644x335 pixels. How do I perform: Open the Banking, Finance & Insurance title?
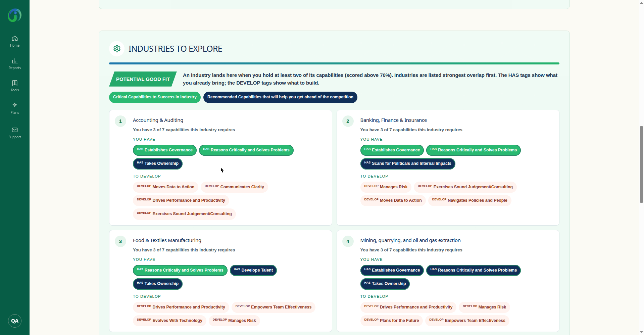[393, 120]
